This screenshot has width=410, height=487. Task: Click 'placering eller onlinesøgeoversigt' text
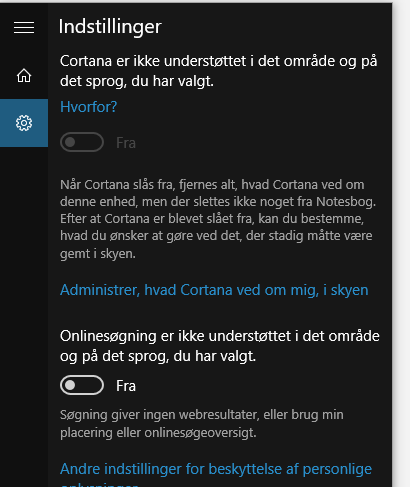pos(158,433)
